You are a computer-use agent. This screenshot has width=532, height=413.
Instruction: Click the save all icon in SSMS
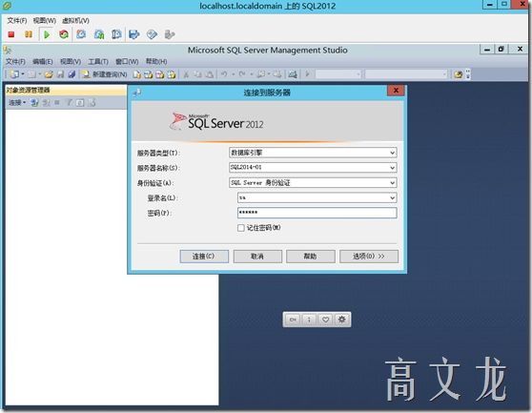coord(72,74)
